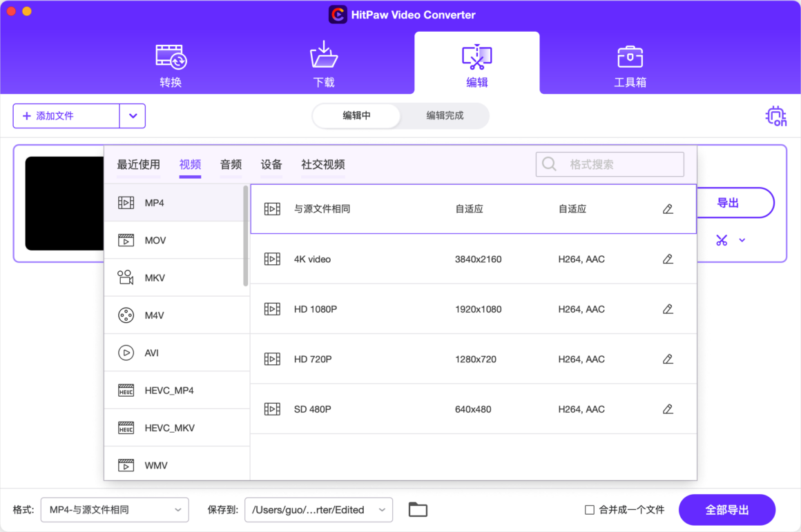Edit the 4K video preset settings
Image resolution: width=801 pixels, height=532 pixels.
[668, 259]
